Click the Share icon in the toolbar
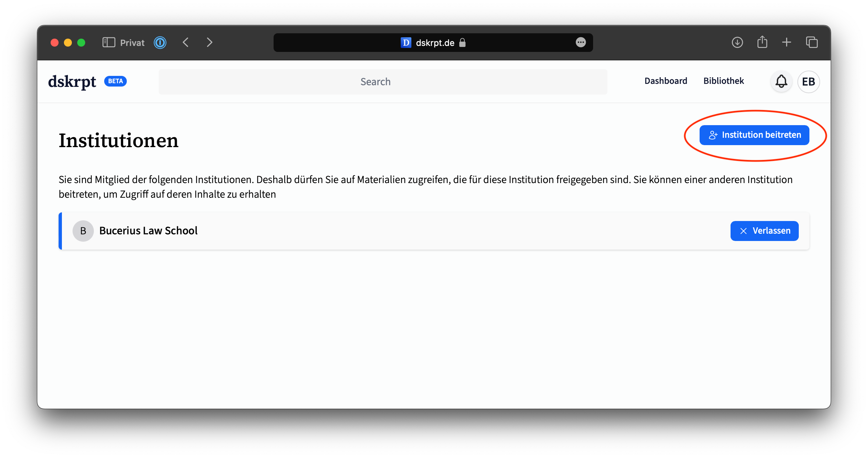Screen dimensions: 868x458 pyautogui.click(x=762, y=43)
